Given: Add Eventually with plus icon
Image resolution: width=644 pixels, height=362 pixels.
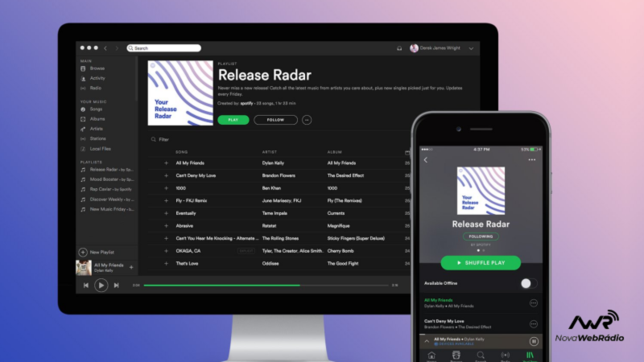Looking at the screenshot, I should coord(167,213).
